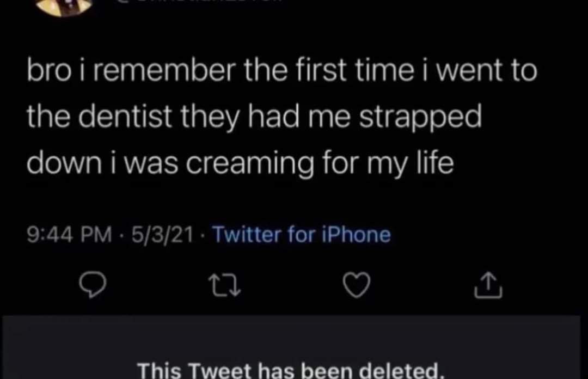Click the word "iPhone" in the source label
This screenshot has width=588, height=379.
coord(362,235)
